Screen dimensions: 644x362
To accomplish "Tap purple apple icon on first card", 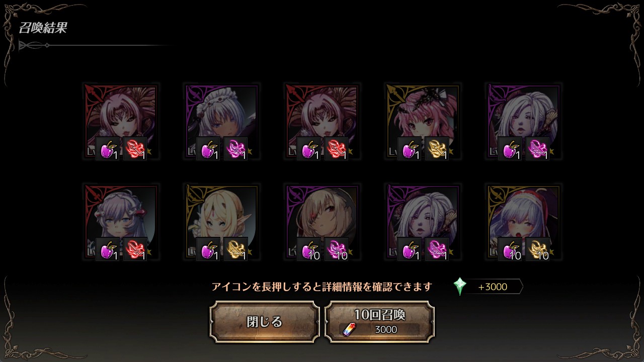I will (108, 149).
